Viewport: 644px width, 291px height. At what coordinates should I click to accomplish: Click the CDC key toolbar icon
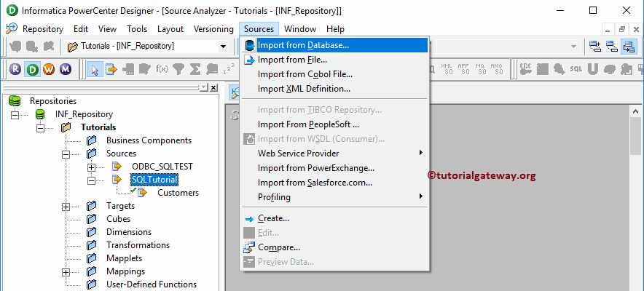click(525, 69)
